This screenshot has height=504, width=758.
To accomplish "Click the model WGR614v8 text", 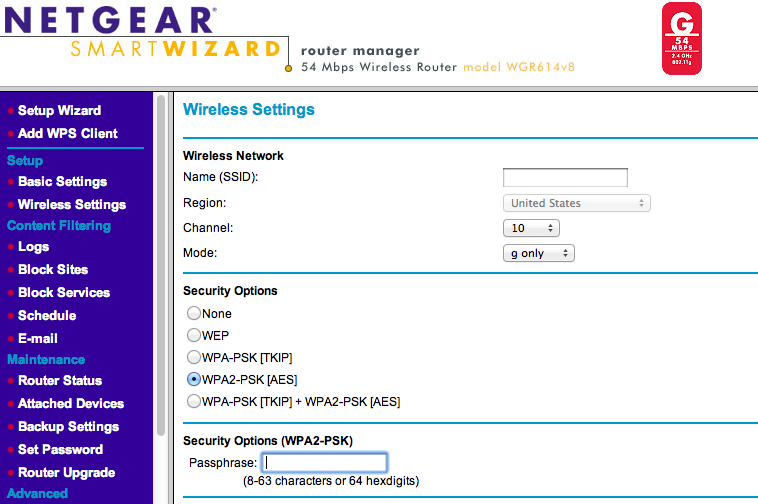I will pyautogui.click(x=519, y=67).
